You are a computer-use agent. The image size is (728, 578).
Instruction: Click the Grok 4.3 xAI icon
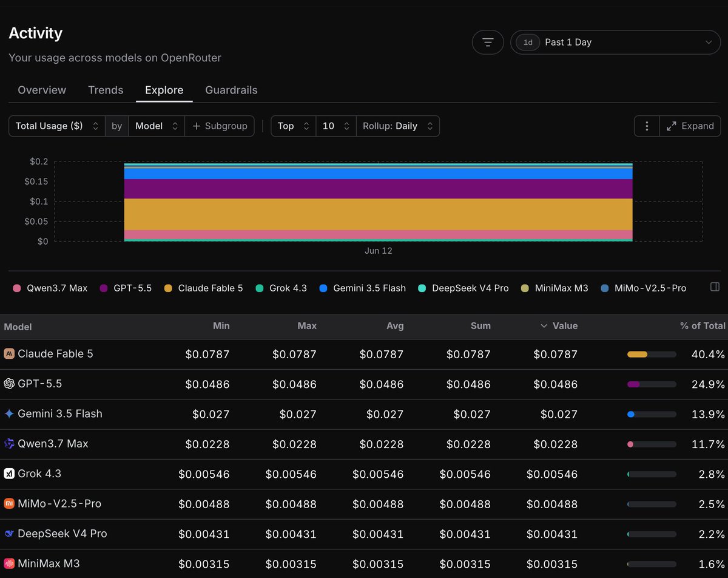pos(9,474)
